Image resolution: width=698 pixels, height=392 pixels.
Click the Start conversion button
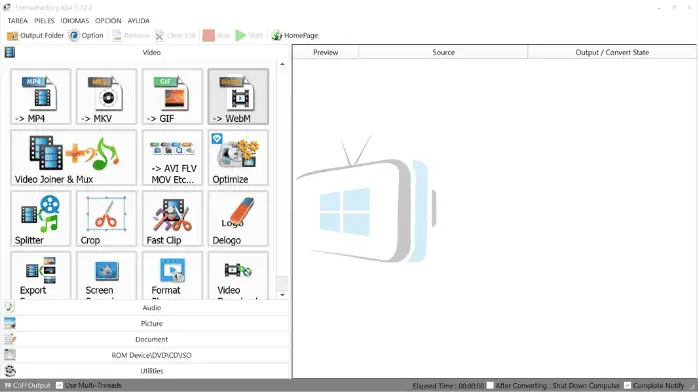(x=249, y=36)
